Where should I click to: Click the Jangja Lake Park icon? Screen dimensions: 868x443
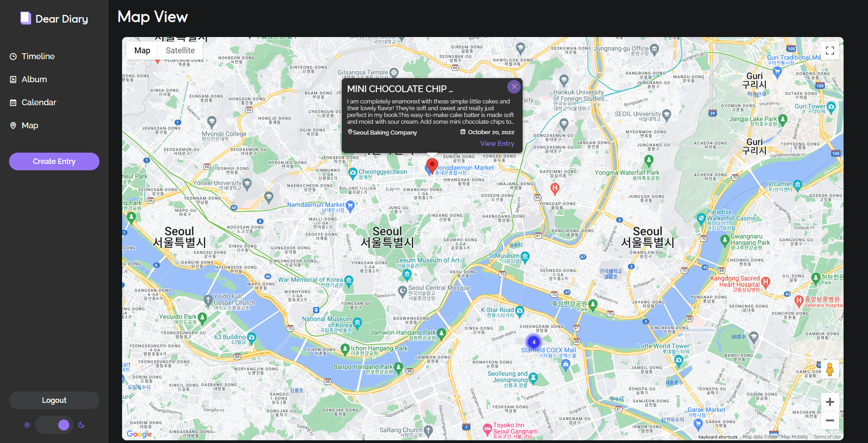[783, 120]
